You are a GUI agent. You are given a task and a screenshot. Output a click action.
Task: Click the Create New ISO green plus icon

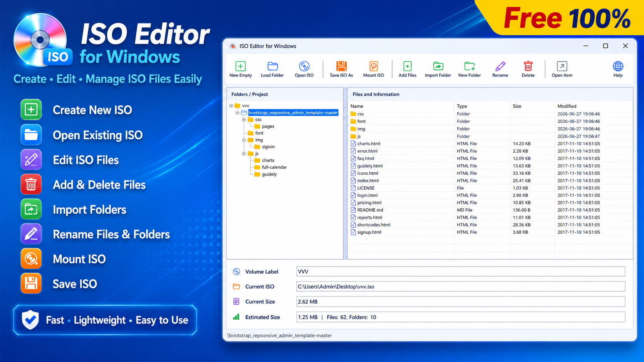[31, 110]
